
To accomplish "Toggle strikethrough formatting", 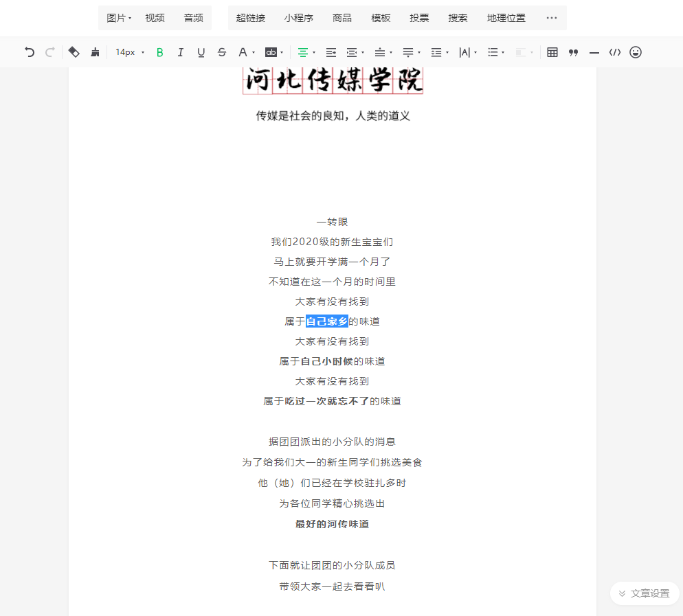I will tap(222, 53).
